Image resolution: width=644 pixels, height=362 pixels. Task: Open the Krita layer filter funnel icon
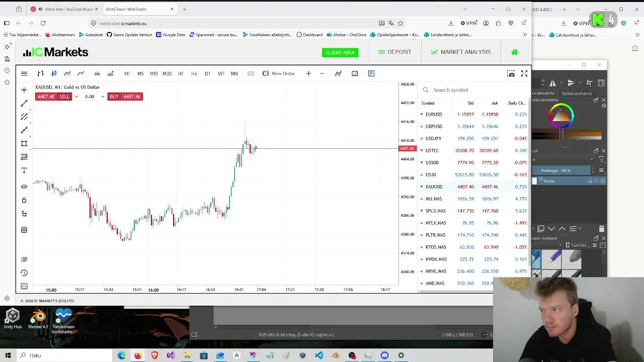pyautogui.click(x=601, y=159)
